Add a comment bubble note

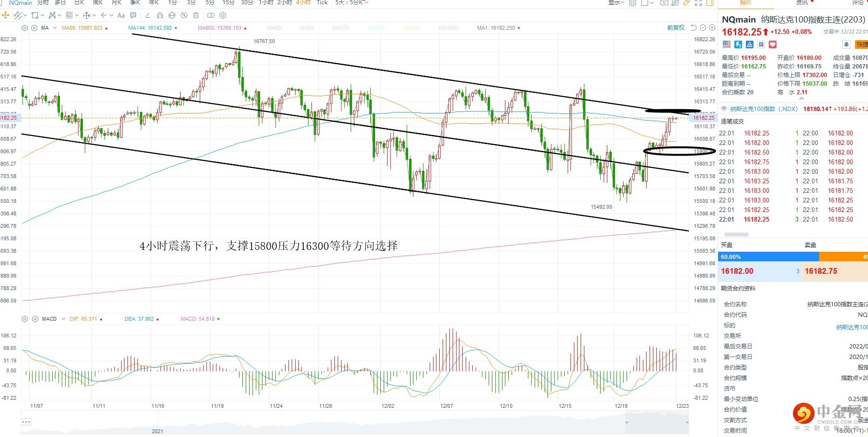[x=133, y=15]
